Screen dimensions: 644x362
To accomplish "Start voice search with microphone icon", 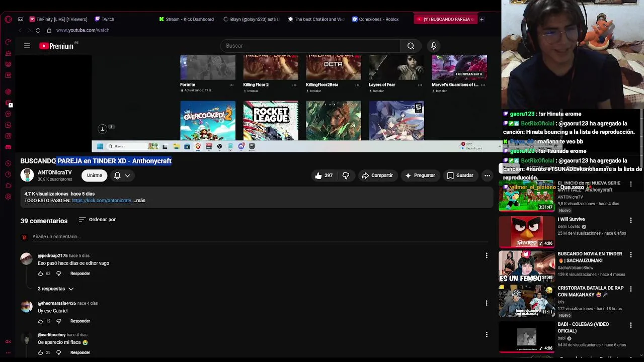I will [x=433, y=46].
